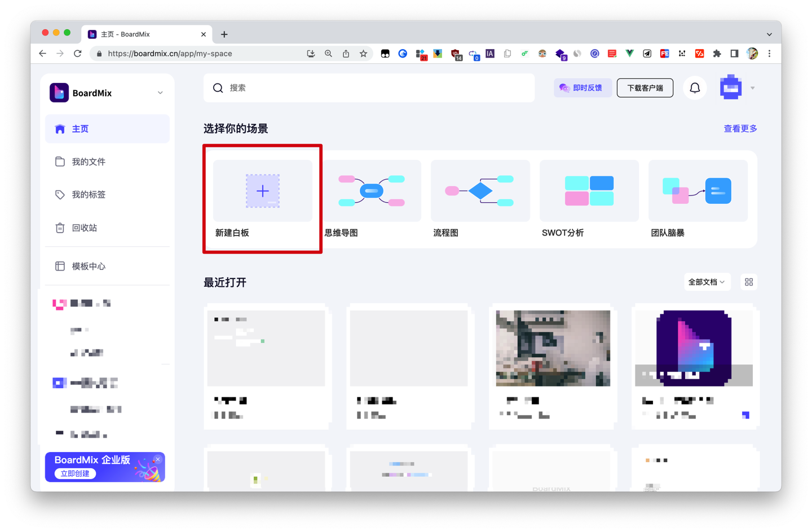Click the 查看更多 link

pos(740,128)
